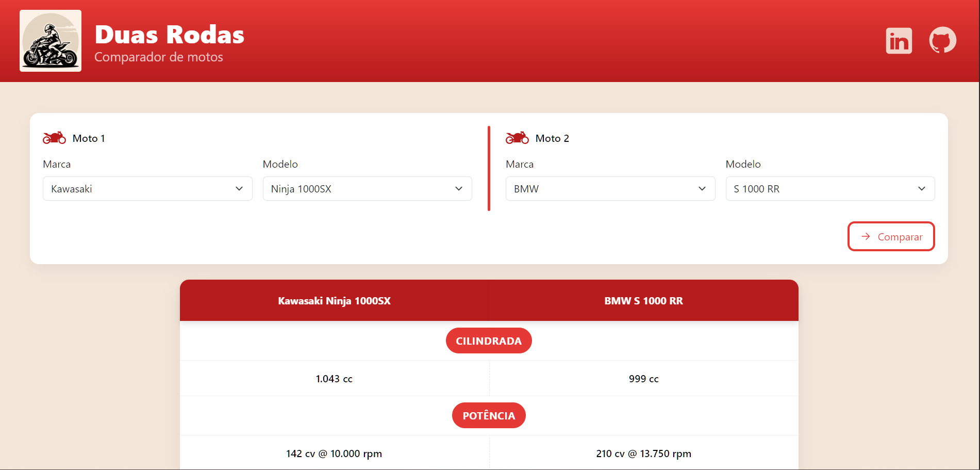Open the LinkedIn profile icon
The image size is (980, 470).
[899, 40]
